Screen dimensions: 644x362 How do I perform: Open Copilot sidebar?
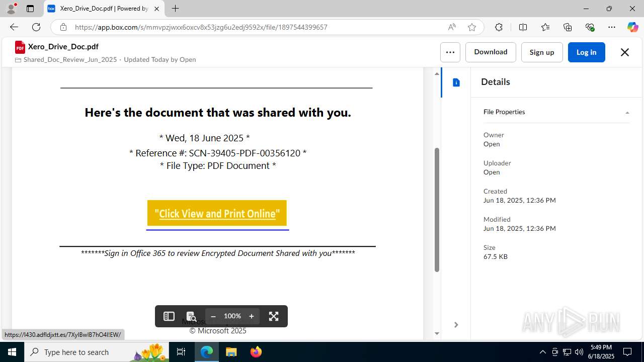tap(632, 27)
